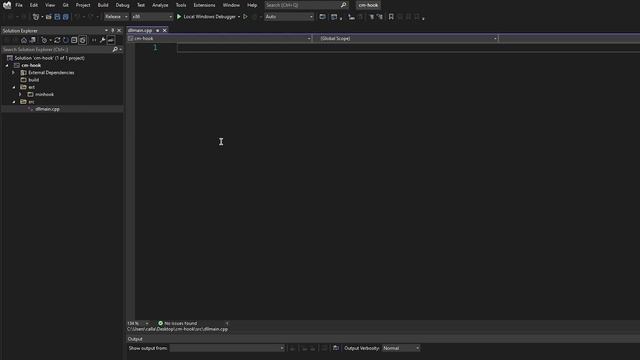Open the Project menu
Screen dimensions: 640x360
[x=83, y=5]
